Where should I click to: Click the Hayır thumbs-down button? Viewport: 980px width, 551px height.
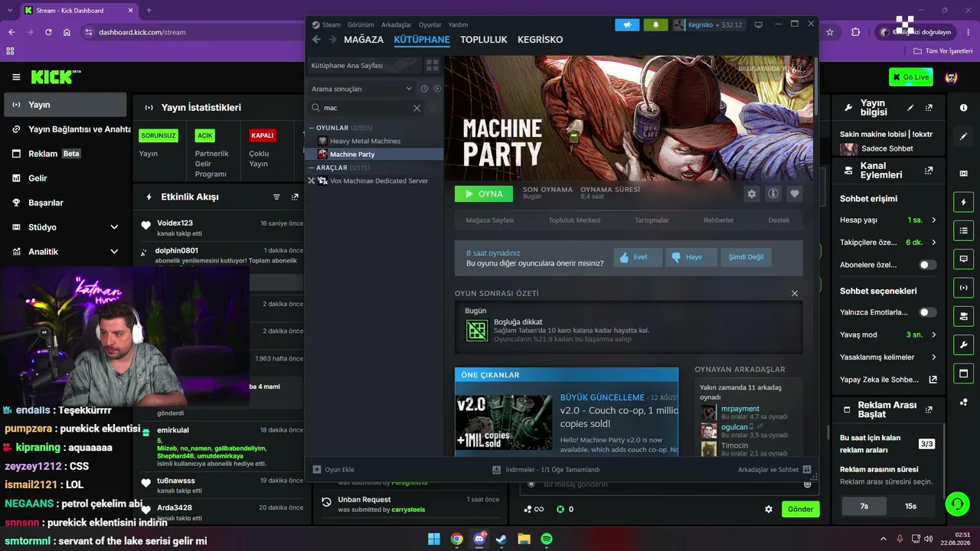tap(691, 257)
